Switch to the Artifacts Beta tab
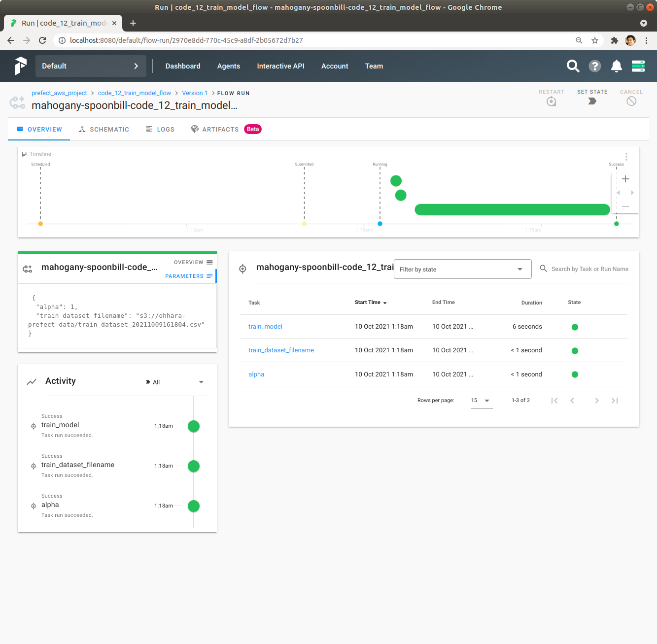657x644 pixels. pos(226,129)
